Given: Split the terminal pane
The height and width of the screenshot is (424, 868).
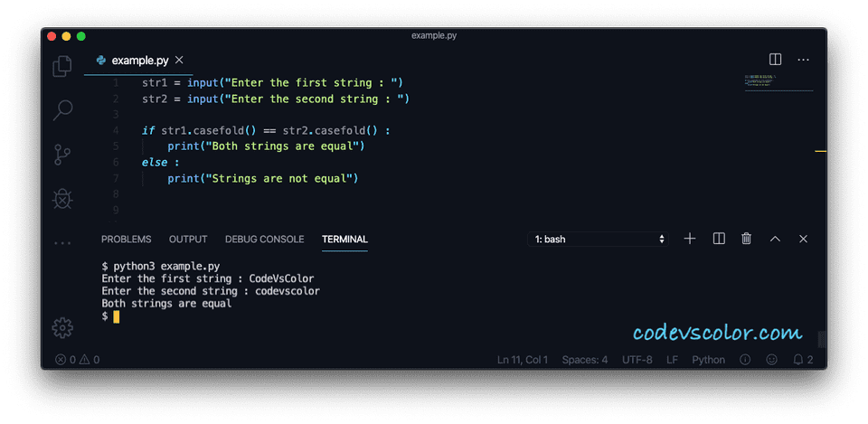Looking at the screenshot, I should tap(719, 239).
